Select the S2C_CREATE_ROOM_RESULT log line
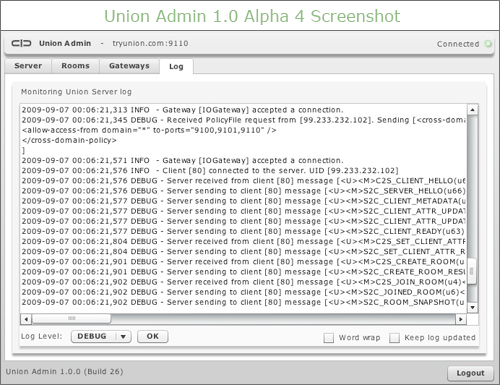 point(243,272)
